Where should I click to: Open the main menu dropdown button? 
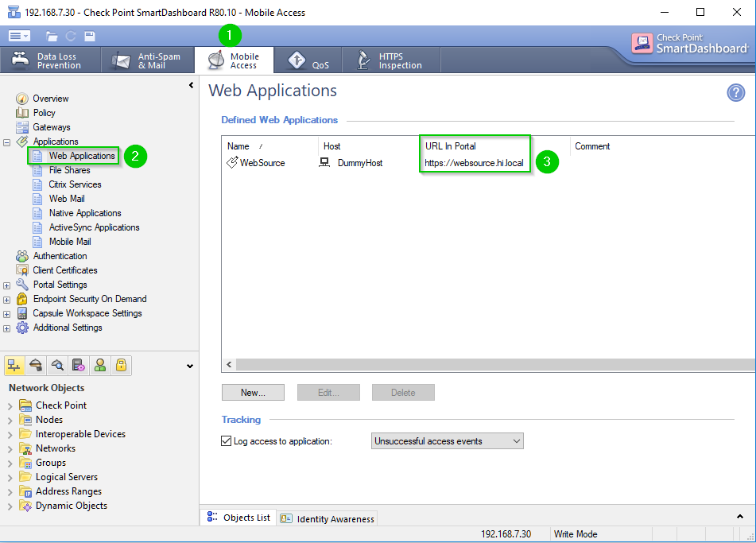19,36
